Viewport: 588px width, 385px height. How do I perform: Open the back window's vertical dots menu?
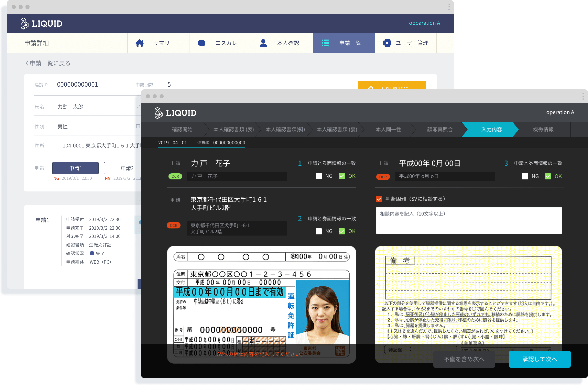(x=449, y=7)
